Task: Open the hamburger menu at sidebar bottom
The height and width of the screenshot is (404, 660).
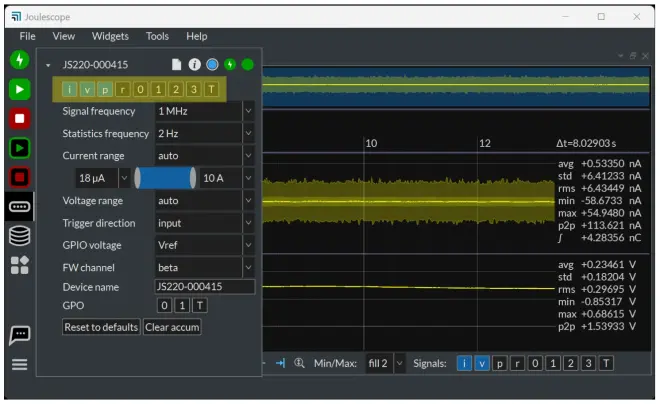Action: coord(19,364)
